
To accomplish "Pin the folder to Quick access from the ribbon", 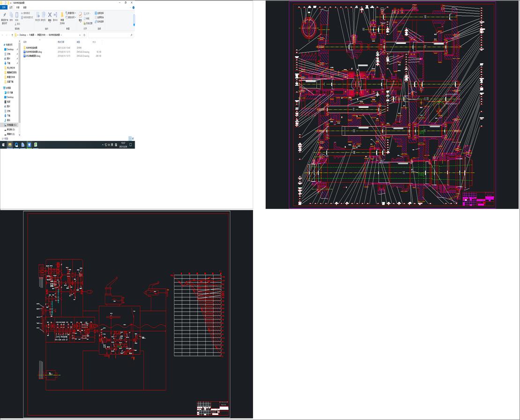I will pos(5,18).
